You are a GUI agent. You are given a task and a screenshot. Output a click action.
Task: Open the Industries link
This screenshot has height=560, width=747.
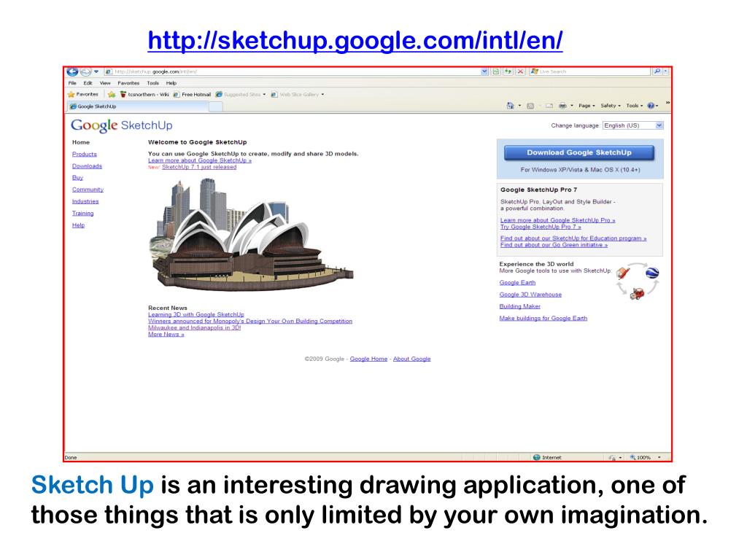point(85,201)
